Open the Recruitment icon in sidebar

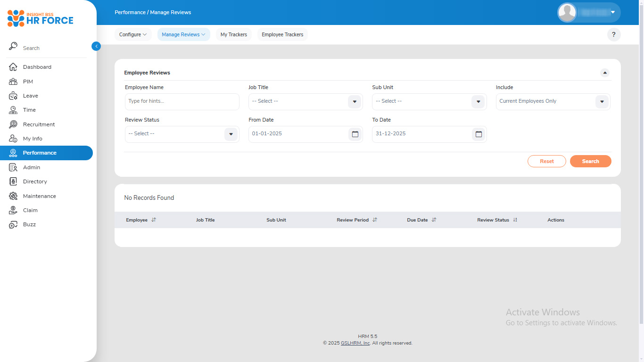coord(13,124)
